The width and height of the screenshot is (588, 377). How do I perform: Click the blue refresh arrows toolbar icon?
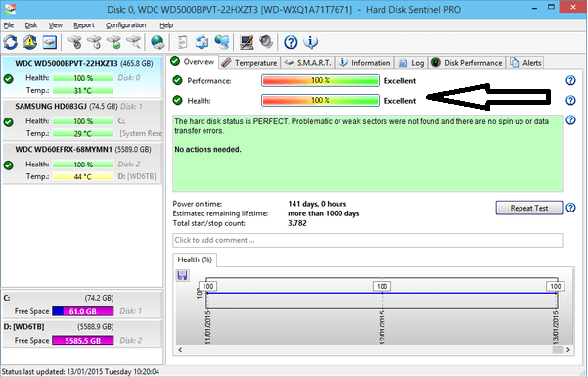(11, 42)
